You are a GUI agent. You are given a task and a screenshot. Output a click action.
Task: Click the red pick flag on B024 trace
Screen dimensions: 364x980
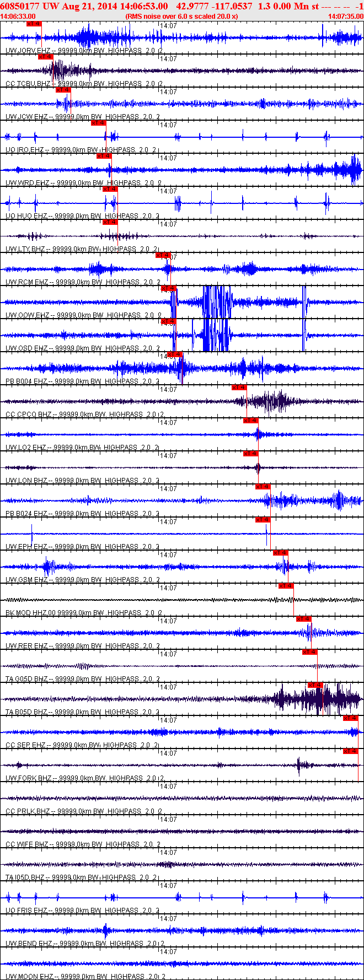(263, 487)
